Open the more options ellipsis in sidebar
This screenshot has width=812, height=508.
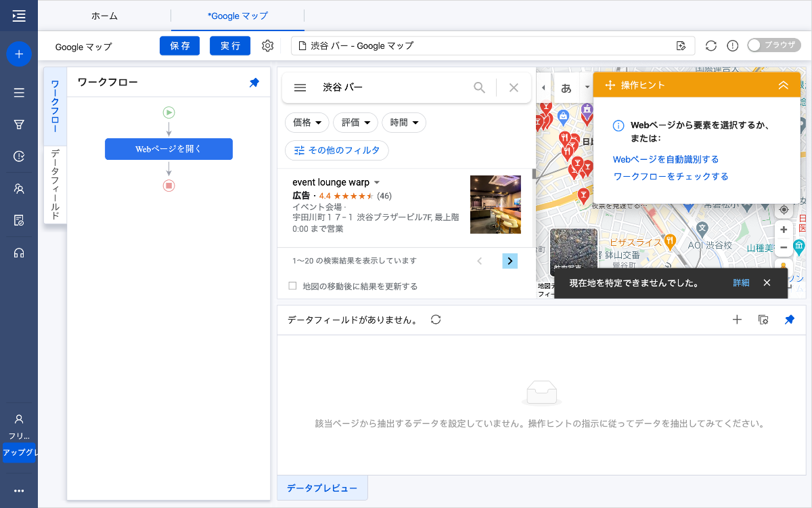coord(19,491)
